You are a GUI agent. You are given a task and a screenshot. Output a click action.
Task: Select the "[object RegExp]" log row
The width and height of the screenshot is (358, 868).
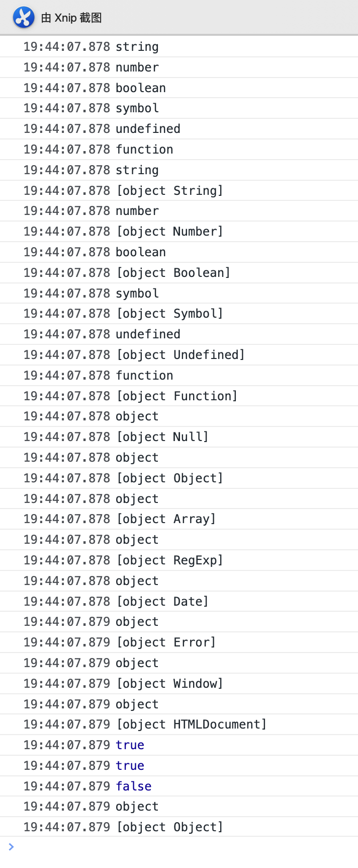click(x=169, y=560)
